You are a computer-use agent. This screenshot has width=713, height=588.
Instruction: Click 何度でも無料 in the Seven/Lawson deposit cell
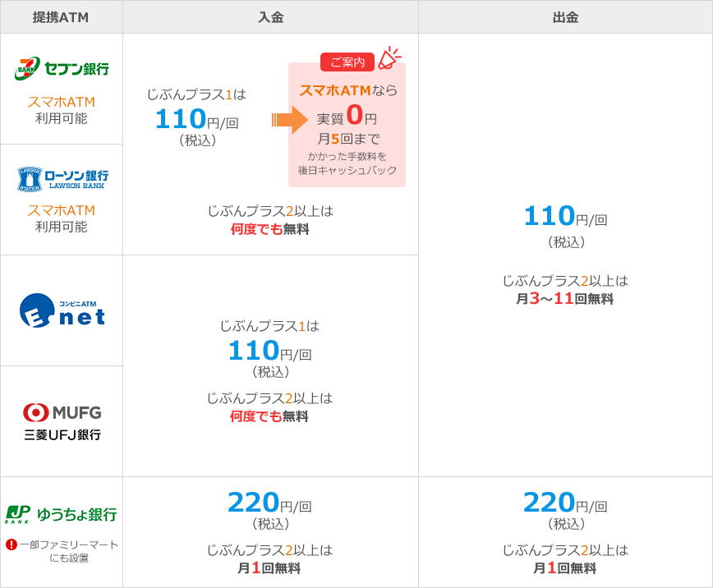[269, 229]
